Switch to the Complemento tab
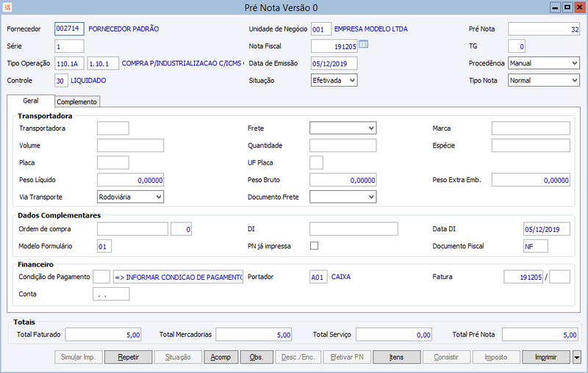This screenshot has width=588, height=373. pyautogui.click(x=77, y=101)
